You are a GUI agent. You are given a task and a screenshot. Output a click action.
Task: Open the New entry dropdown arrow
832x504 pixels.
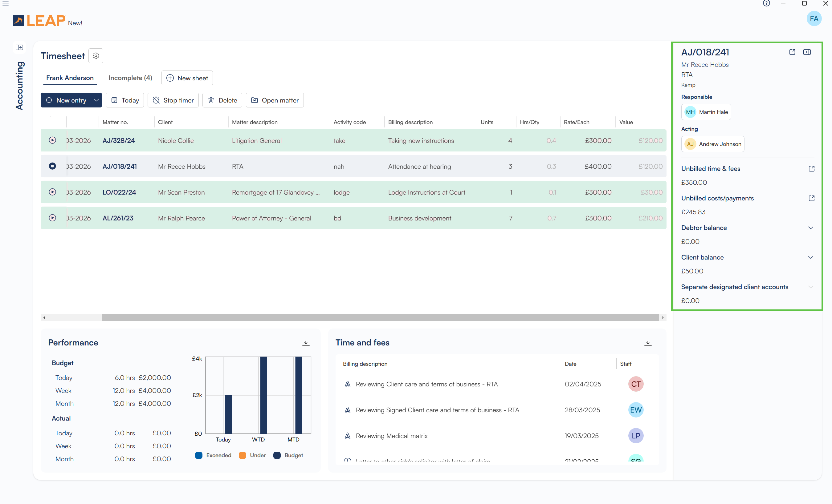point(96,100)
